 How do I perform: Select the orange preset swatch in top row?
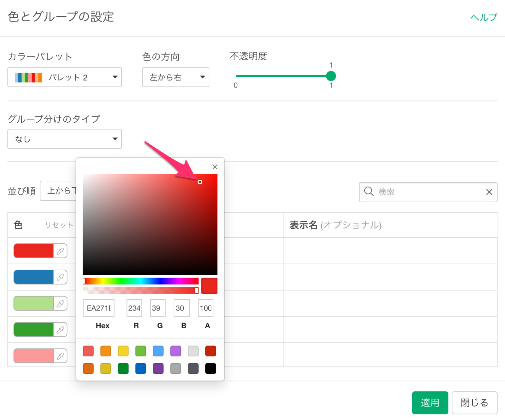tap(106, 351)
